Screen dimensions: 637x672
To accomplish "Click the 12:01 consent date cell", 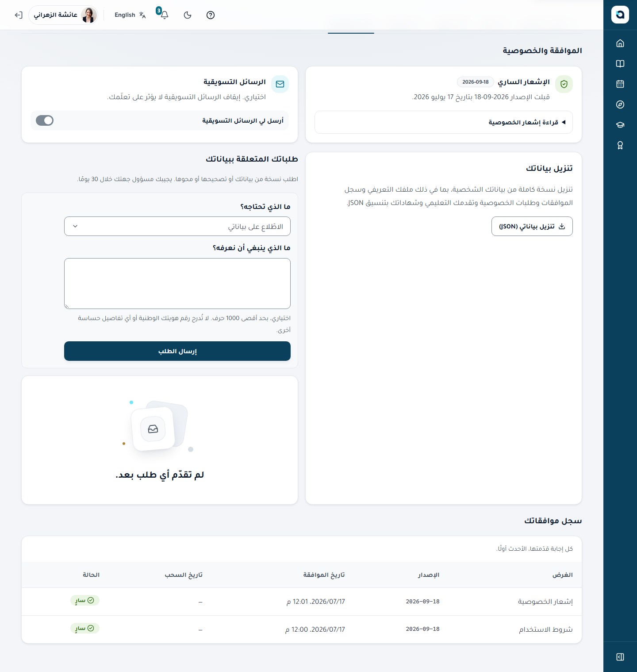I will click(x=316, y=602).
